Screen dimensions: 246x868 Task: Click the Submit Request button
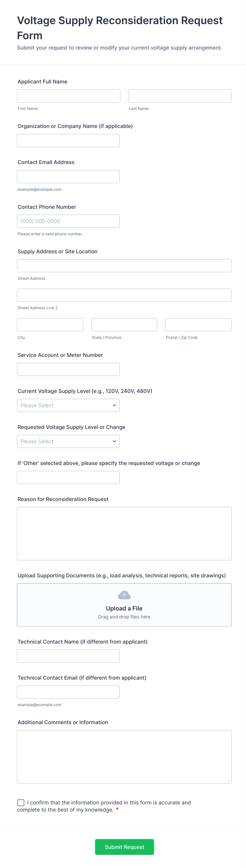pos(125,847)
